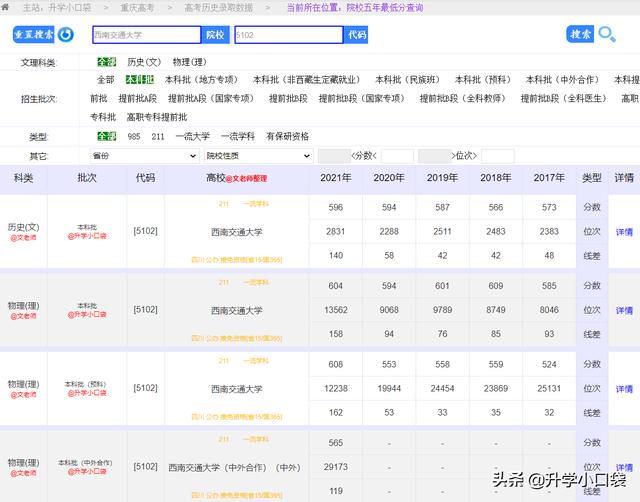Select 一流大学 type filter
The height and width of the screenshot is (502, 640).
tap(193, 136)
